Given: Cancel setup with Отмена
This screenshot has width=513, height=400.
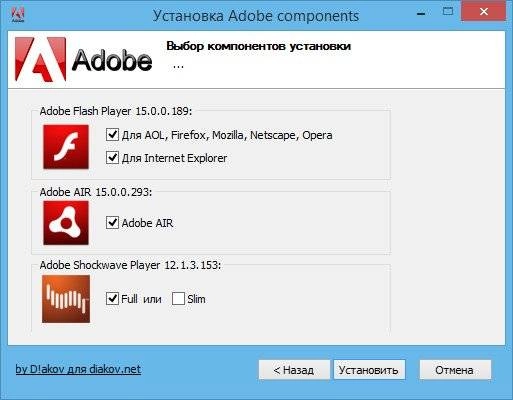Looking at the screenshot, I should [455, 370].
